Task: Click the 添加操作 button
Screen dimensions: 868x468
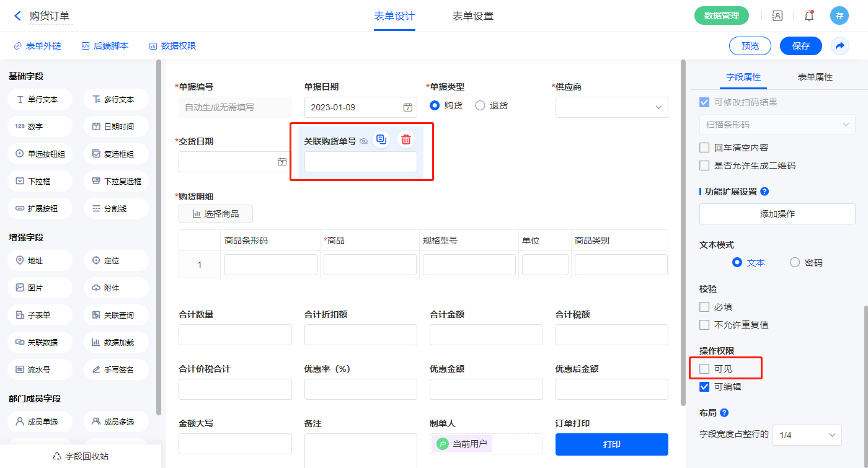Action: click(777, 214)
